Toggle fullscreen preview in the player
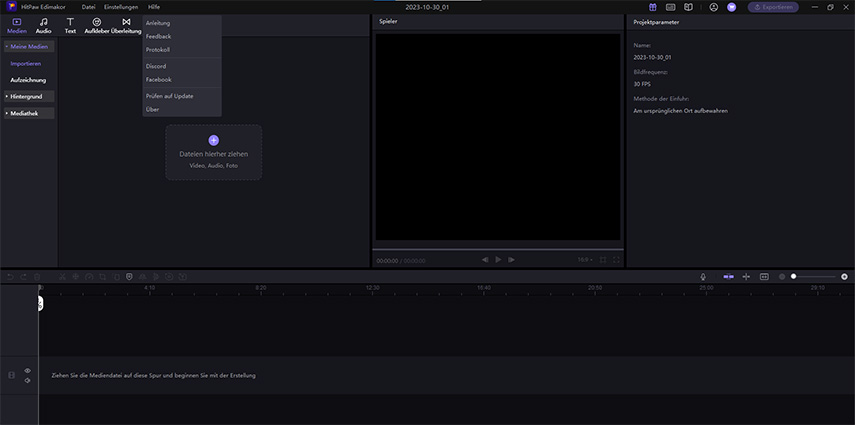Screen dimensions: 855x425 pyautogui.click(x=616, y=259)
